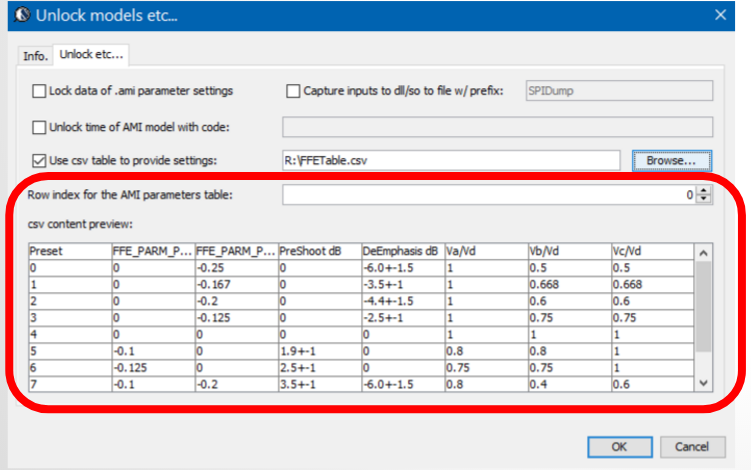Click the DeEmphasis dB column header
Screen dimensions: 751x470
pyautogui.click(x=401, y=250)
